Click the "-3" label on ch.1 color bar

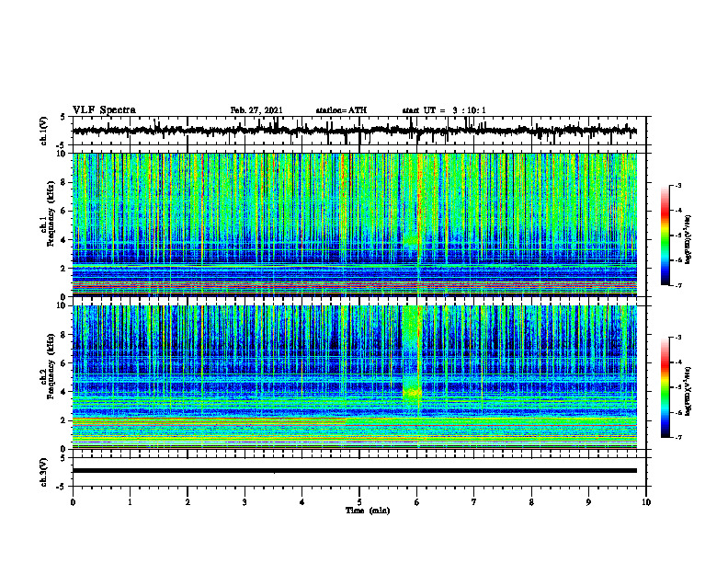click(677, 185)
